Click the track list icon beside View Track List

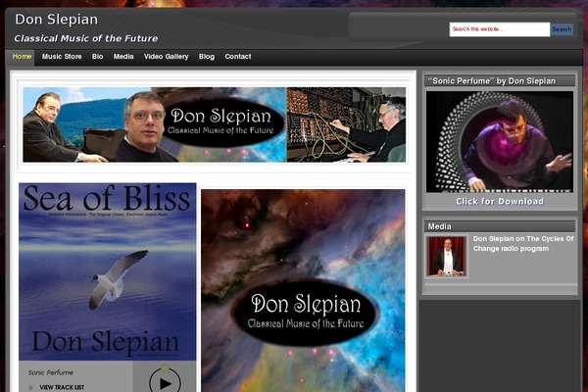click(x=31, y=387)
